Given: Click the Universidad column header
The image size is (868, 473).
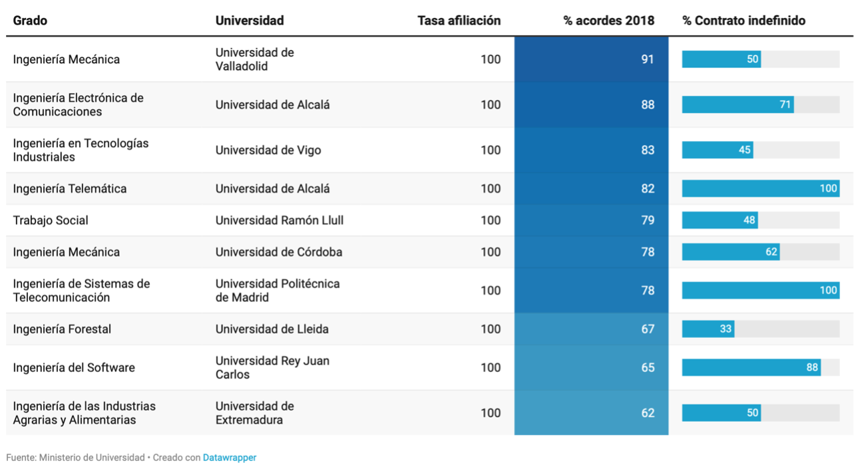Looking at the screenshot, I should (250, 21).
